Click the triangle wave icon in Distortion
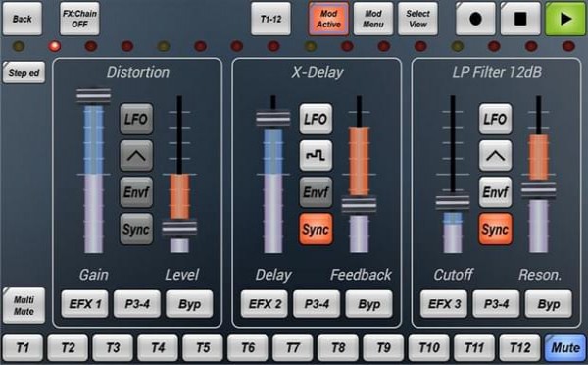 tap(136, 155)
